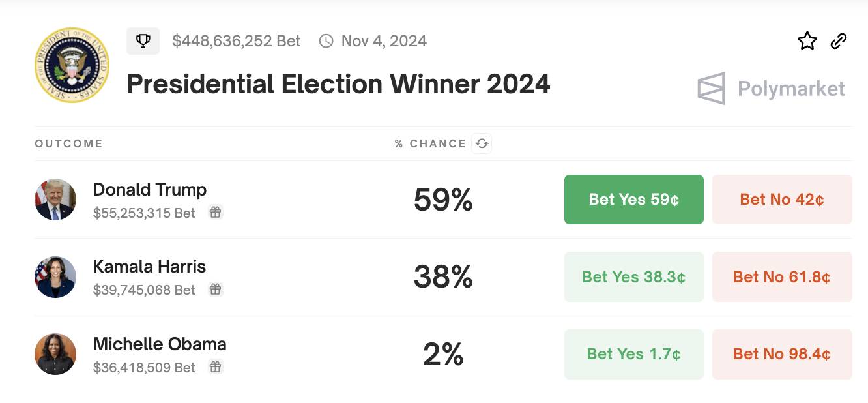Select Bet Yes 38.3¢ for Harris
Viewport: 868px width, 403px height.
coord(634,277)
